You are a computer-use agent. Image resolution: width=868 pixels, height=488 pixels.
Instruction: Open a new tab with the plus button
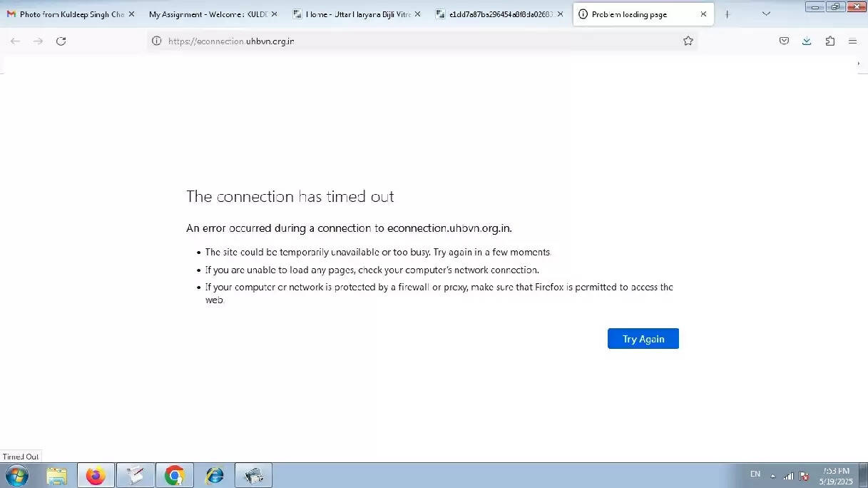point(727,14)
